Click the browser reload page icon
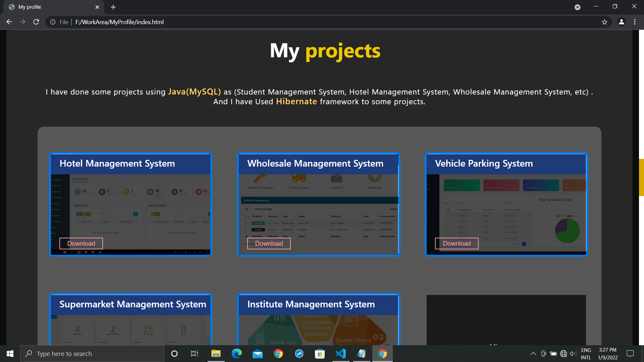 [36, 22]
